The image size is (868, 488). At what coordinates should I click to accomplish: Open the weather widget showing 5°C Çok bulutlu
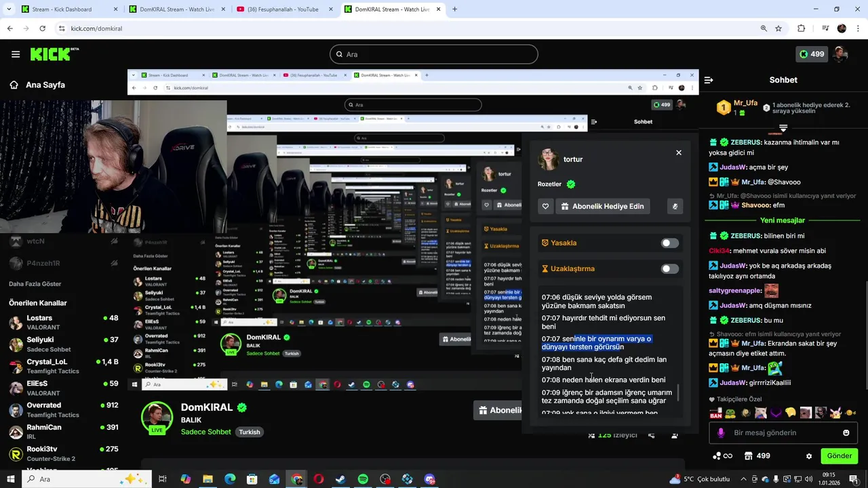coord(699,479)
